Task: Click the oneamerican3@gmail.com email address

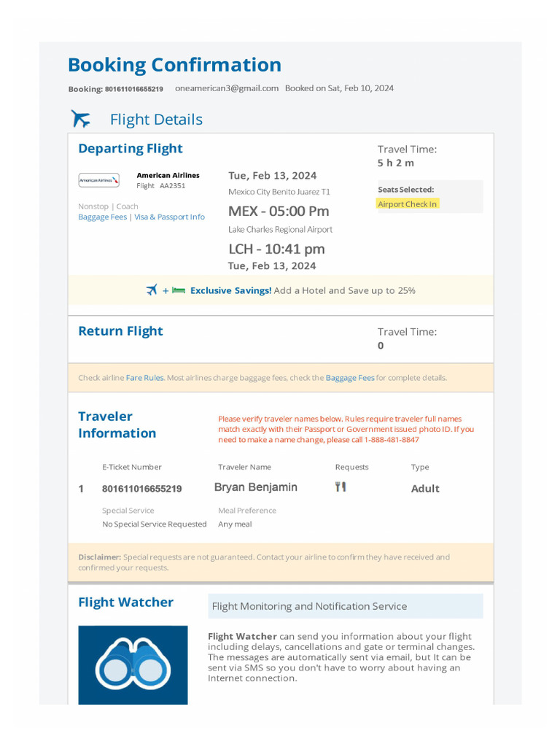Action: click(x=227, y=88)
